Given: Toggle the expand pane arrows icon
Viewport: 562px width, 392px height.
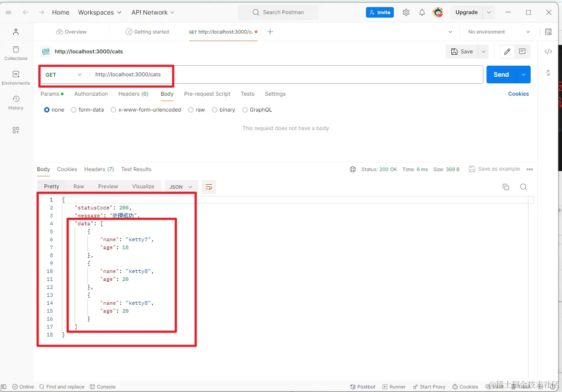Looking at the screenshot, I should 548,72.
